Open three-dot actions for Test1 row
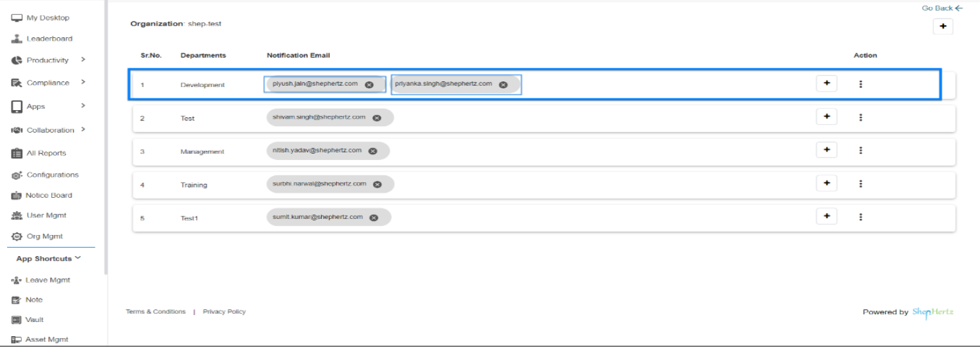The image size is (980, 347). point(861,216)
